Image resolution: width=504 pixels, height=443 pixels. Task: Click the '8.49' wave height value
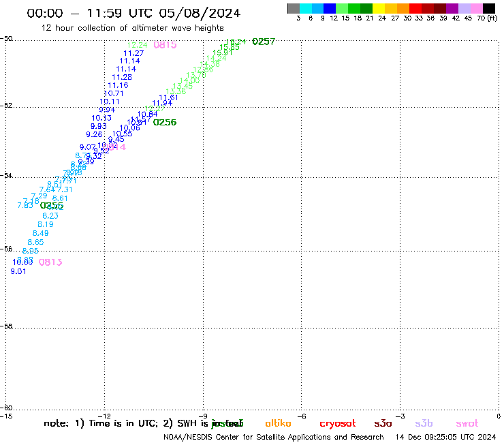(x=40, y=233)
